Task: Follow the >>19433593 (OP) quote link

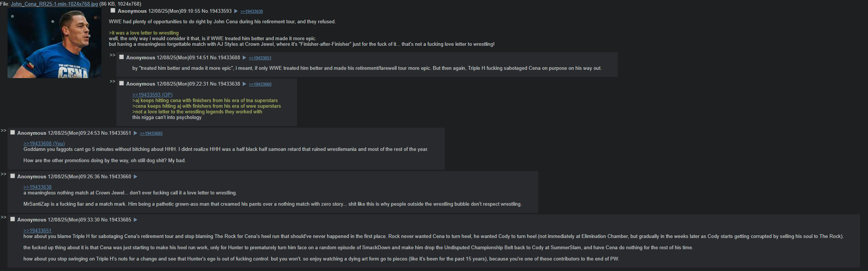Action: [152, 95]
